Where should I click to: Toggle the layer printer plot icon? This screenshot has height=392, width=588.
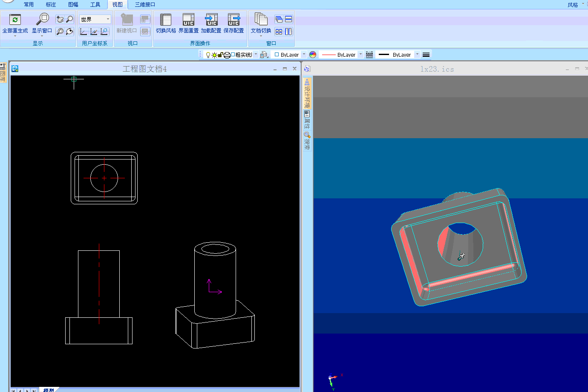pyautogui.click(x=227, y=55)
